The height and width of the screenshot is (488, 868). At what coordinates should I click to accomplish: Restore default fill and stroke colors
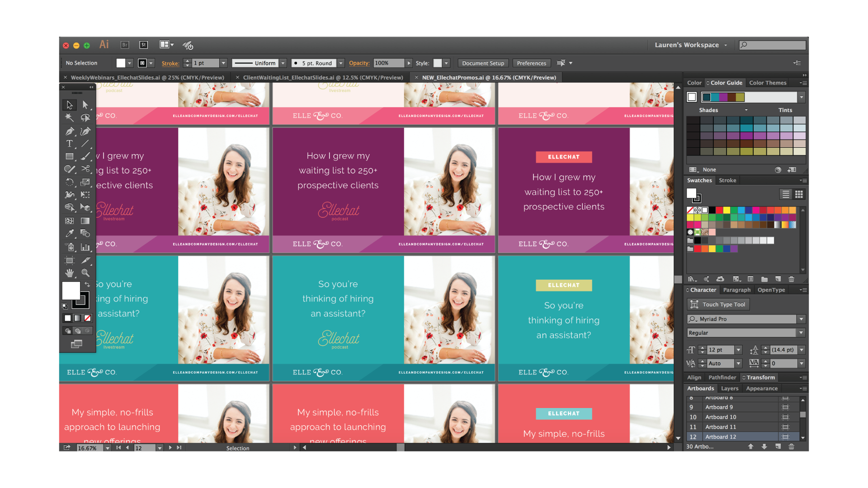(65, 306)
